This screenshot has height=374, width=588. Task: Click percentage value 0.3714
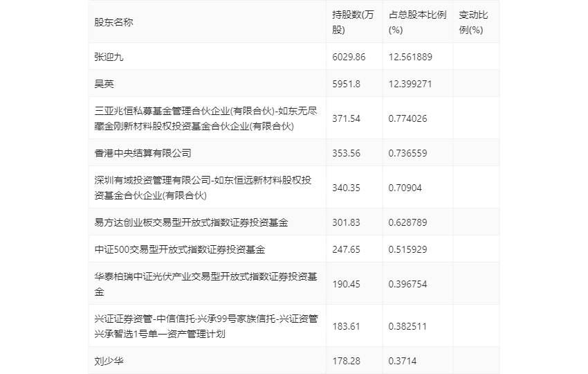(x=403, y=361)
